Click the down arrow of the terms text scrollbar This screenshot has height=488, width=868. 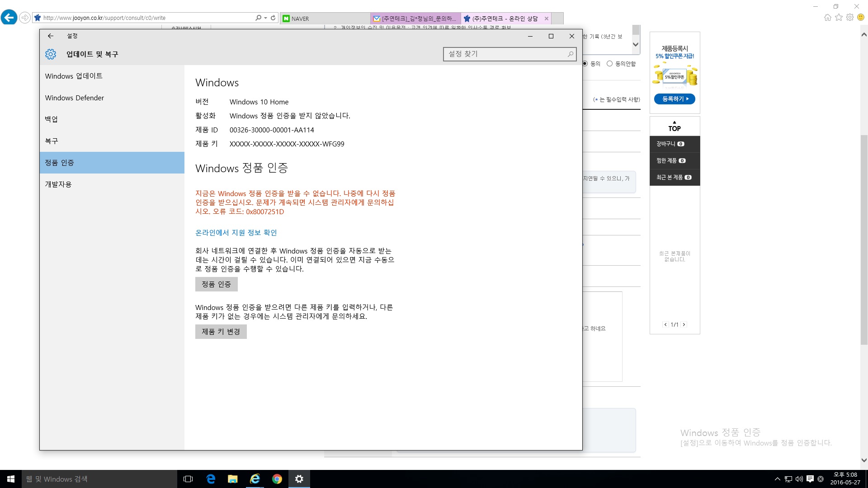click(x=636, y=44)
